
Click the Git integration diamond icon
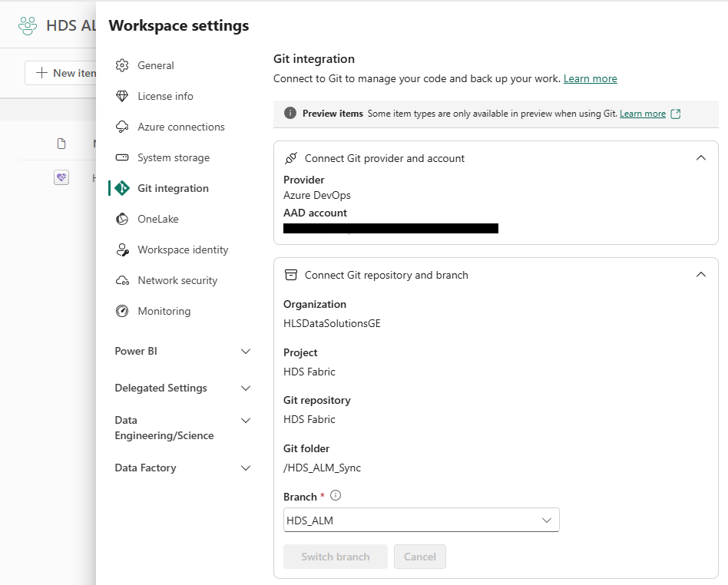click(122, 188)
